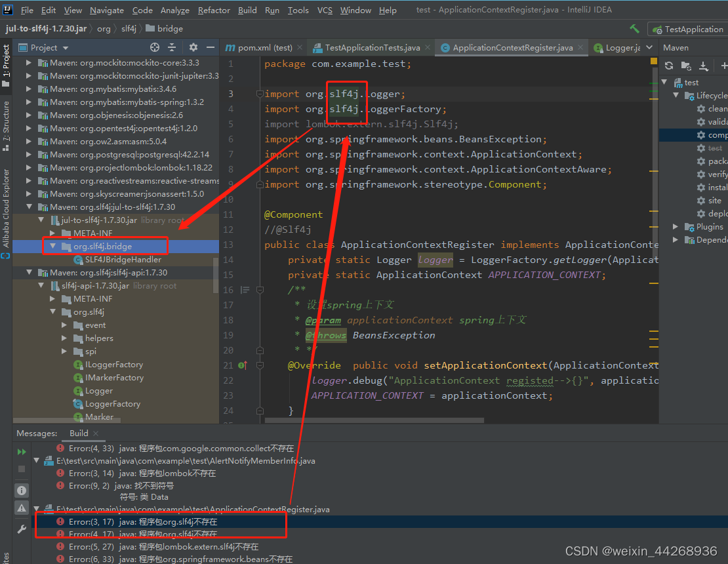728x564 pixels.
Task: Select the ILoggerFactory interface
Action: click(113, 365)
